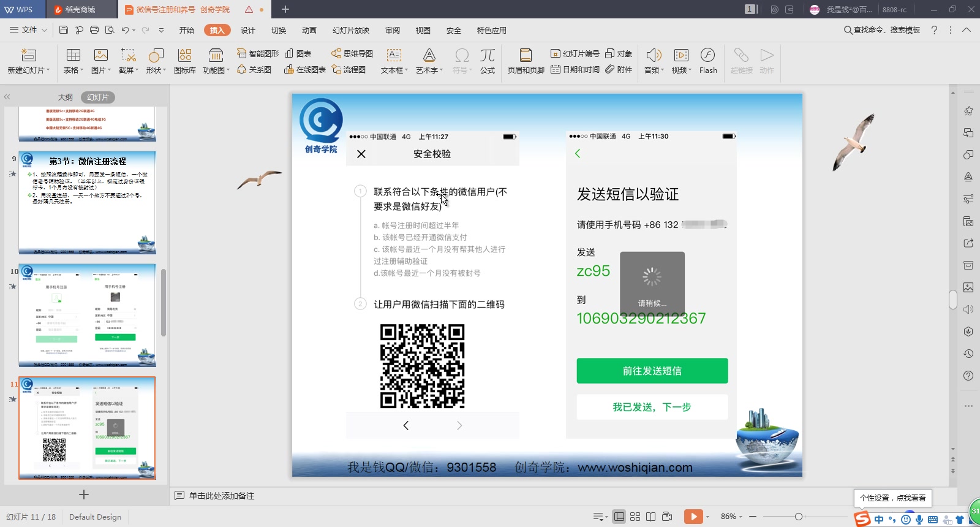Click the slide panel vertical scrollbar
Screen dimensions: 980x527
(x=164, y=302)
